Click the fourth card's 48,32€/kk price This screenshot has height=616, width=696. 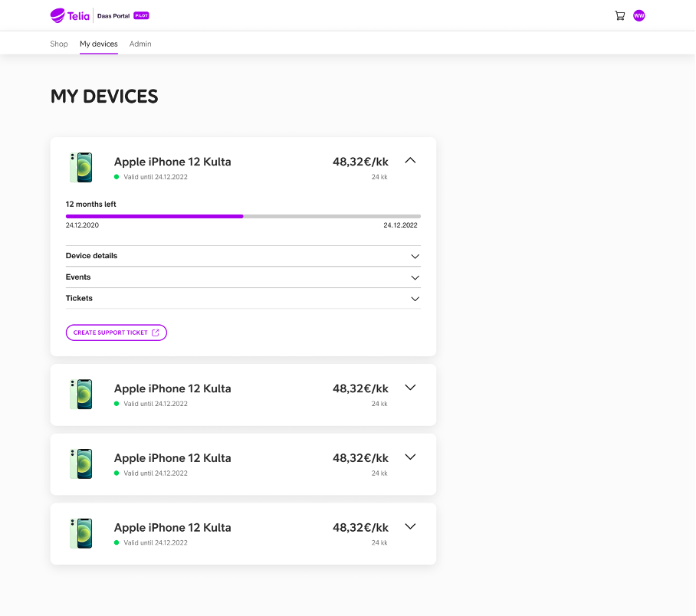coord(360,527)
